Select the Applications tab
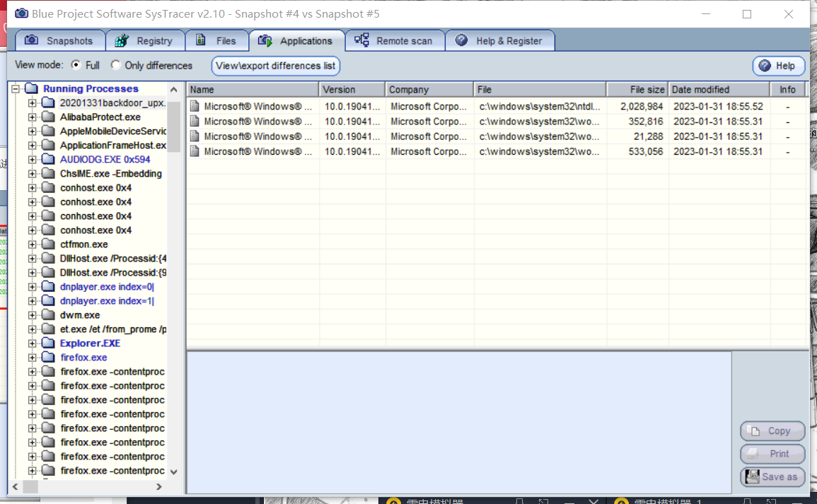Screen dimensions: 817x504 [x=296, y=40]
